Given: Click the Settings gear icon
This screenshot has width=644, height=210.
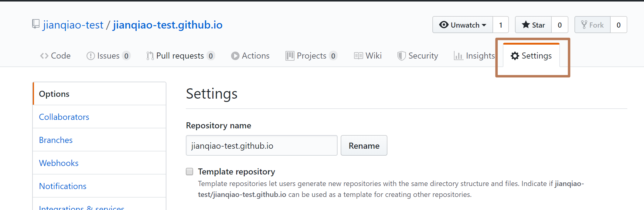Looking at the screenshot, I should (515, 56).
